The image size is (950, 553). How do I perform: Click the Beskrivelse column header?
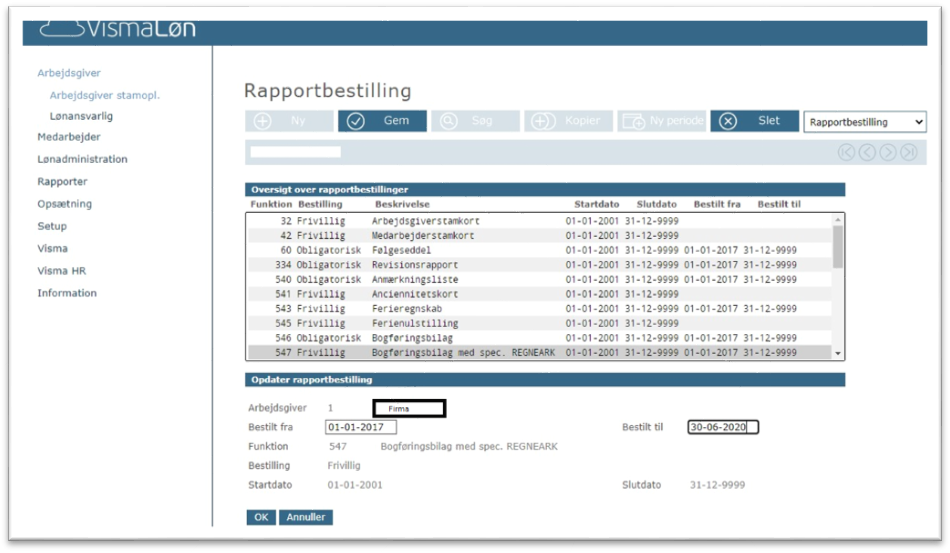pos(402,204)
